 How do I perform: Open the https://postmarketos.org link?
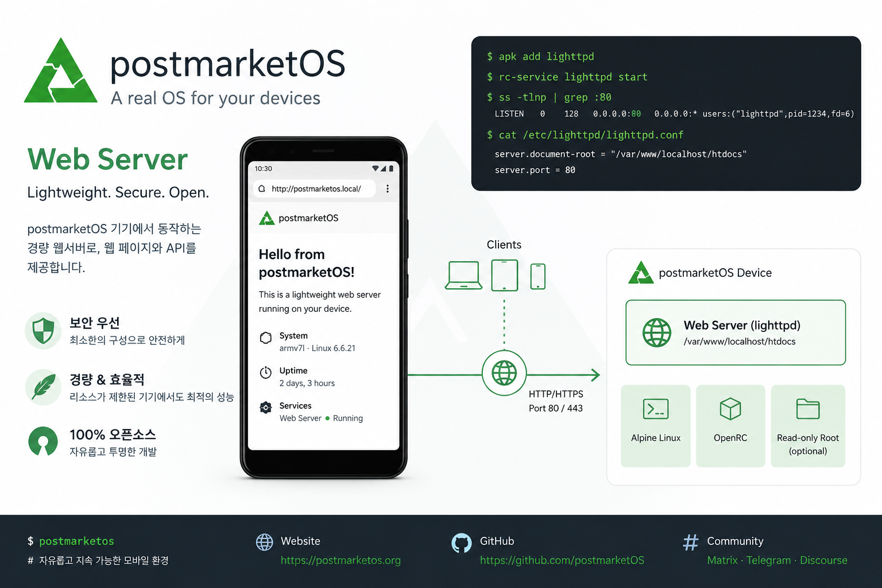point(341,560)
